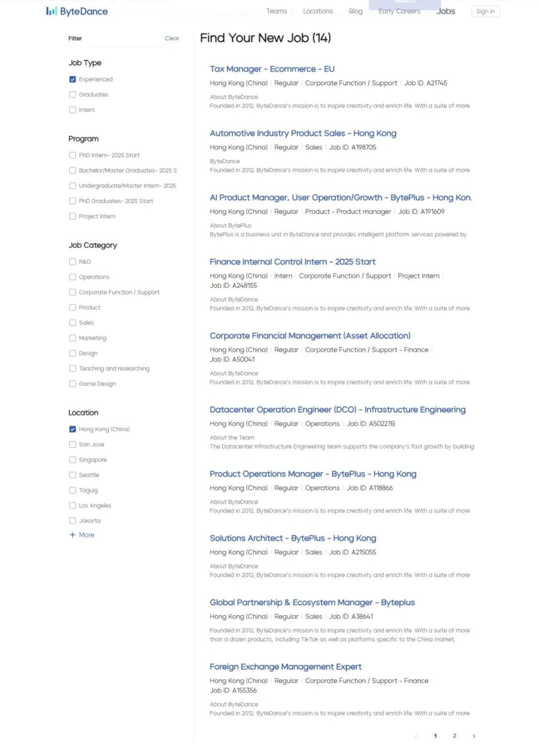Image resolution: width=539 pixels, height=756 pixels.
Task: Uncheck Hong Kong (China) location
Action: click(72, 429)
